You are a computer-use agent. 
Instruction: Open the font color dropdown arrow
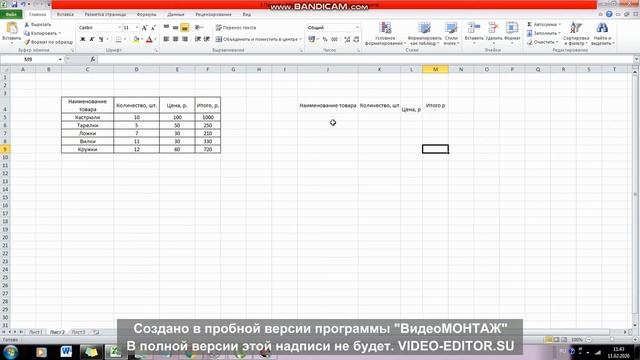[155, 39]
